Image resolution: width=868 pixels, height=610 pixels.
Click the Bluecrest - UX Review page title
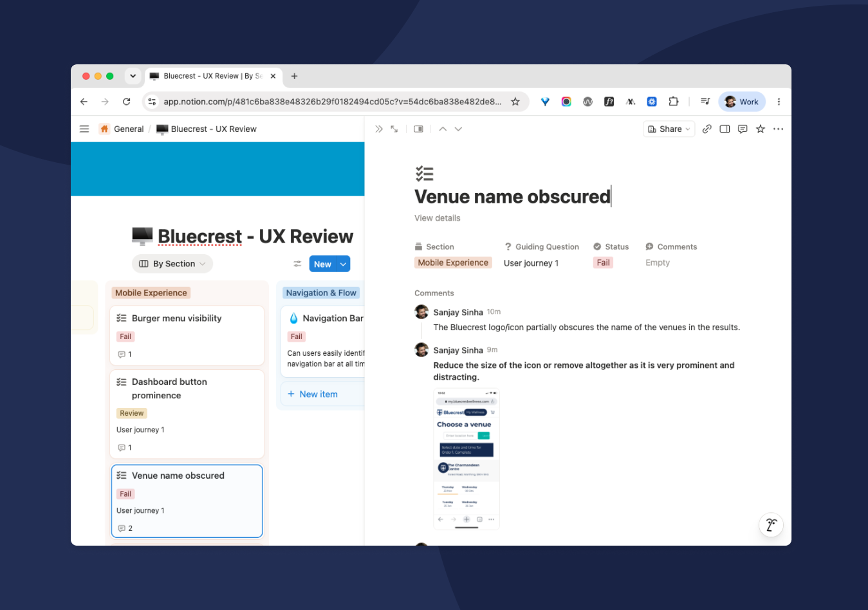[x=255, y=236]
